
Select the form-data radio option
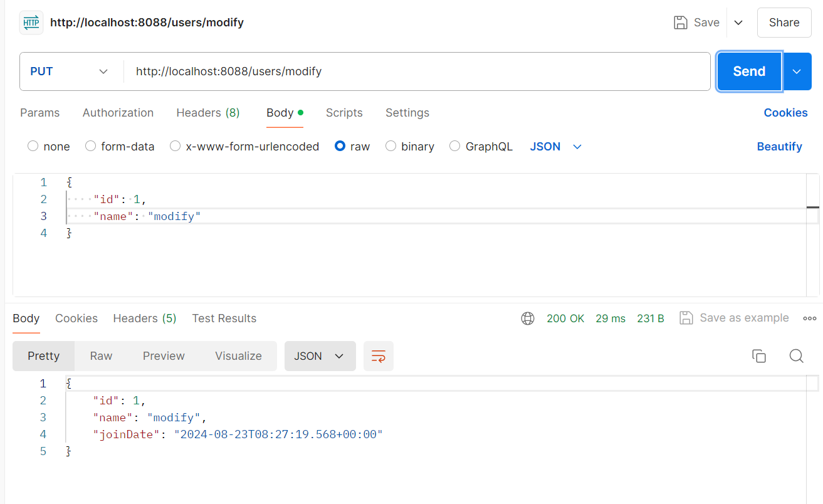90,146
